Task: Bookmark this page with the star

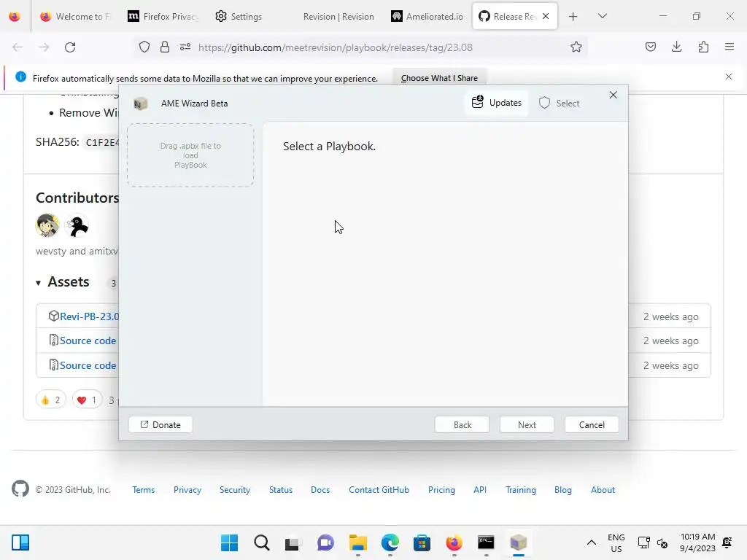Action: coord(576,47)
